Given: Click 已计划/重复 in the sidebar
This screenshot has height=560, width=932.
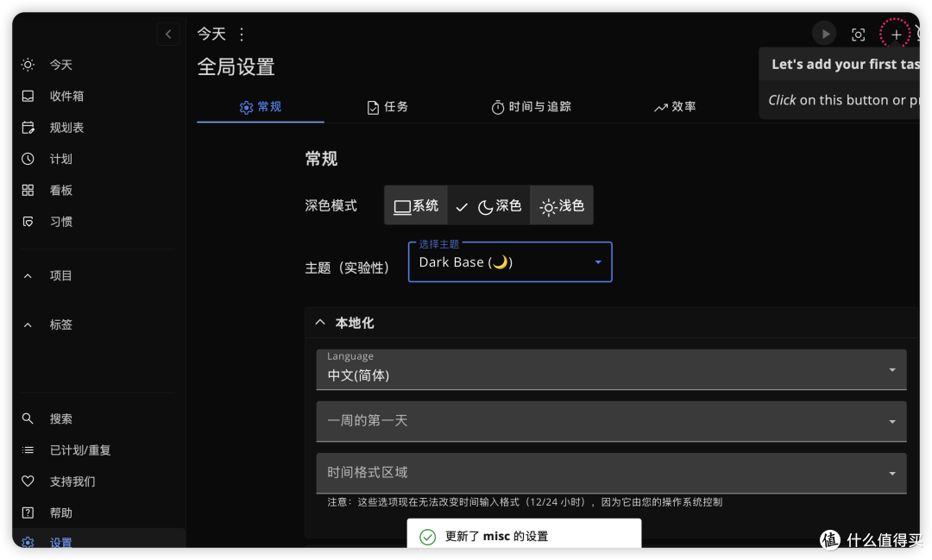Looking at the screenshot, I should click(80, 450).
